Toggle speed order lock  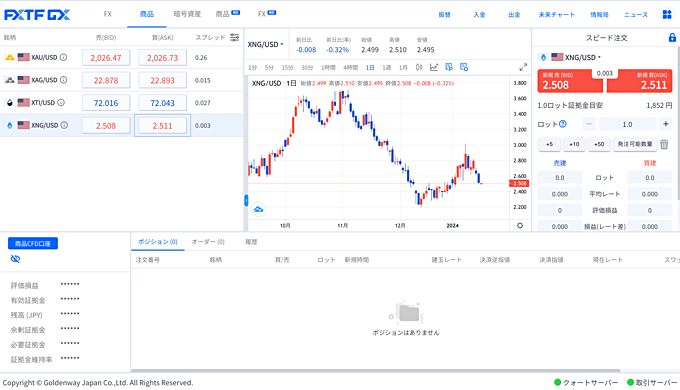[672, 37]
